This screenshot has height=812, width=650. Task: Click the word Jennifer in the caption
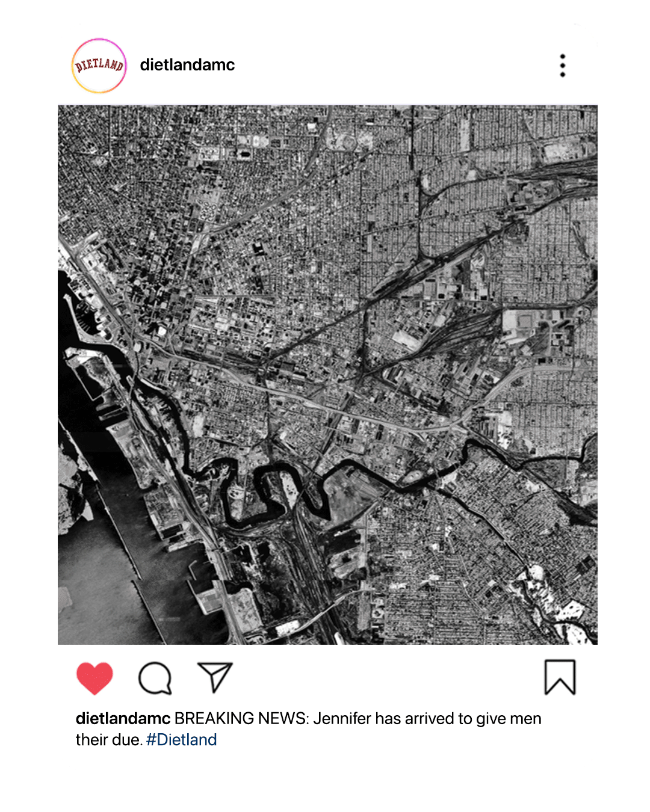point(342,719)
